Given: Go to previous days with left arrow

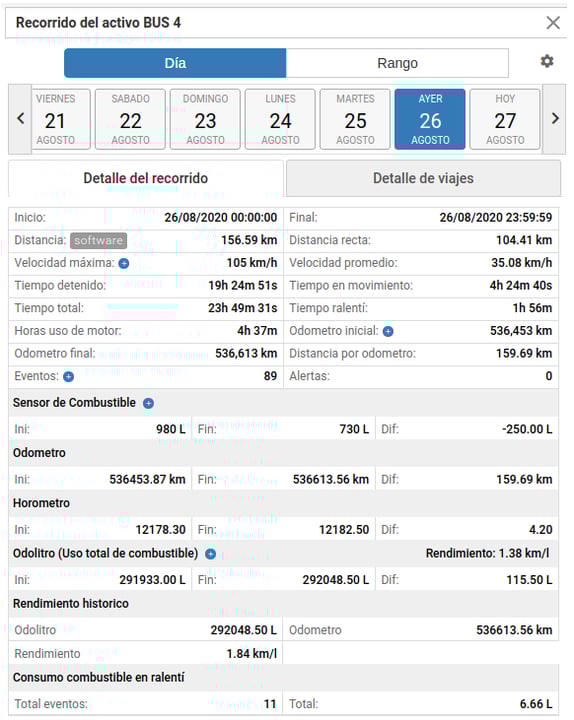Looking at the screenshot, I should pos(20,119).
